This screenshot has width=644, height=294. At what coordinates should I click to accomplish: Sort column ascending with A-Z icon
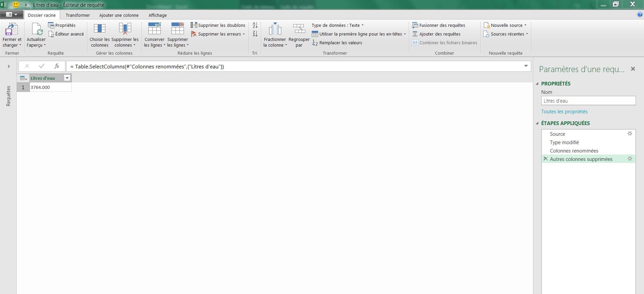pyautogui.click(x=255, y=25)
